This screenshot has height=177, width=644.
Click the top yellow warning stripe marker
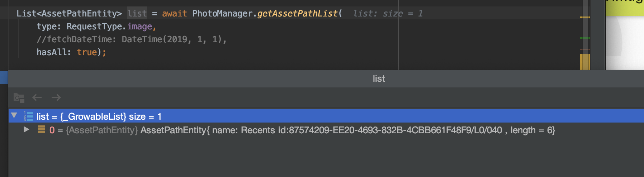585,17
